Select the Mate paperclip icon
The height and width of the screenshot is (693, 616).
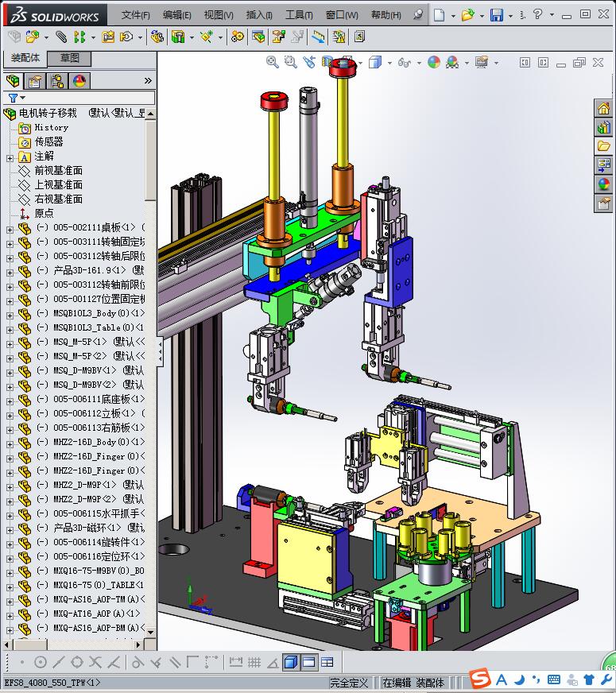click(x=61, y=37)
